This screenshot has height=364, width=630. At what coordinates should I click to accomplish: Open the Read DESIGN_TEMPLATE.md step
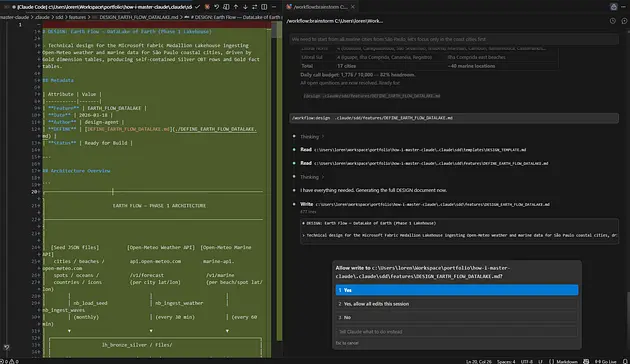tap(413, 150)
